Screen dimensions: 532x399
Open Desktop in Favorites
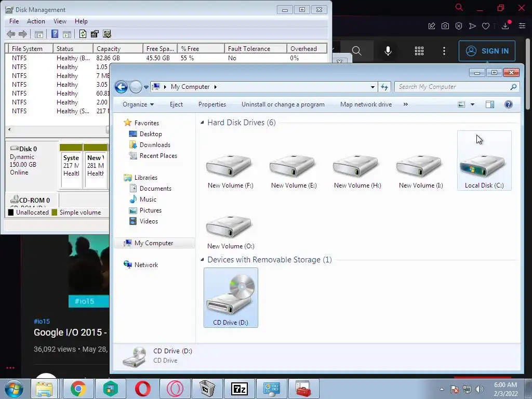[151, 134]
